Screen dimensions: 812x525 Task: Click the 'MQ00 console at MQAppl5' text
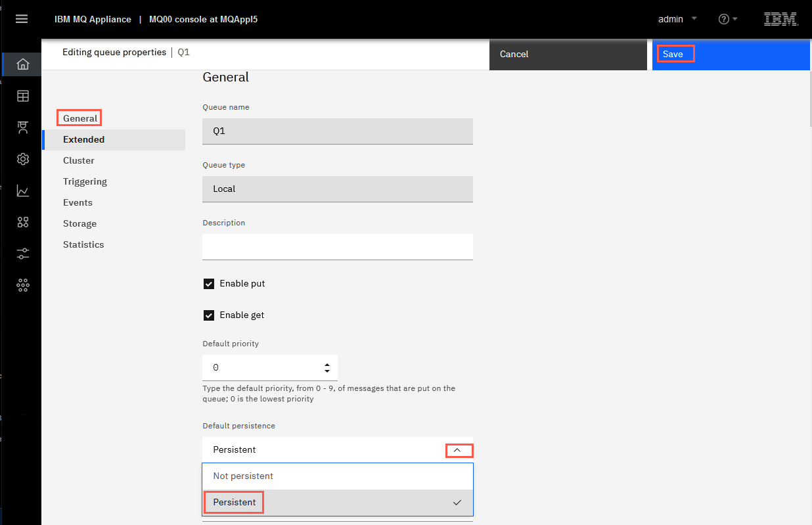[x=203, y=19]
